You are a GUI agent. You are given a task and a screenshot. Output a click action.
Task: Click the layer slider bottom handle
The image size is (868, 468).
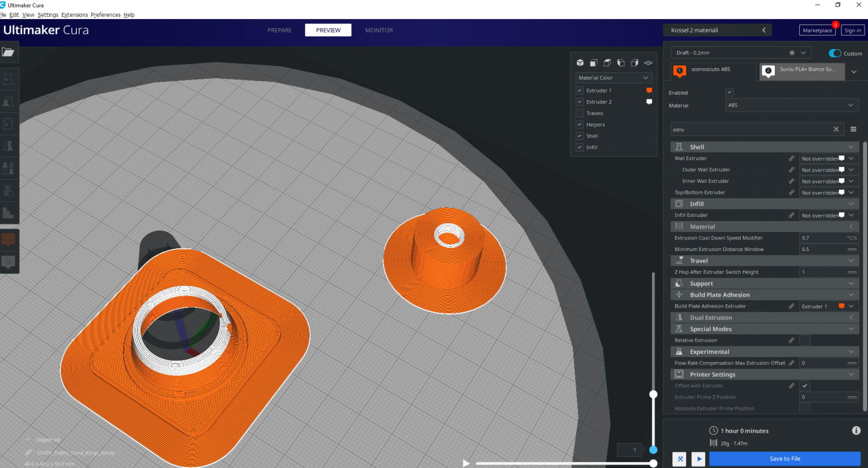pyautogui.click(x=653, y=449)
